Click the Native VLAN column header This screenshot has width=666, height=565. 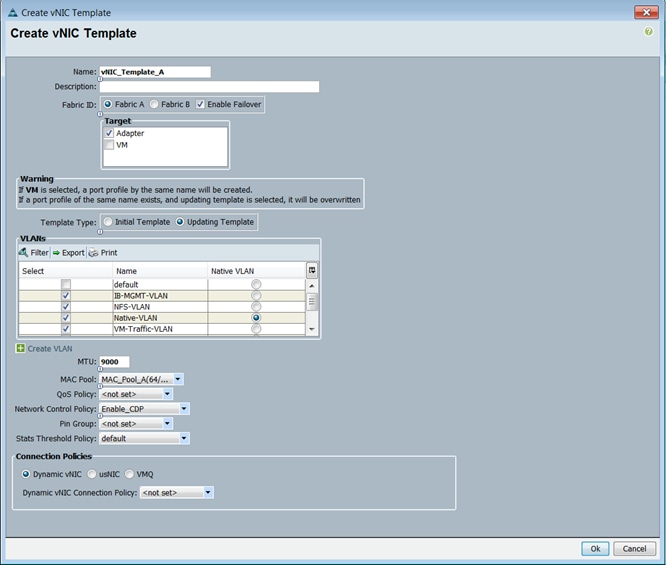tap(257, 271)
